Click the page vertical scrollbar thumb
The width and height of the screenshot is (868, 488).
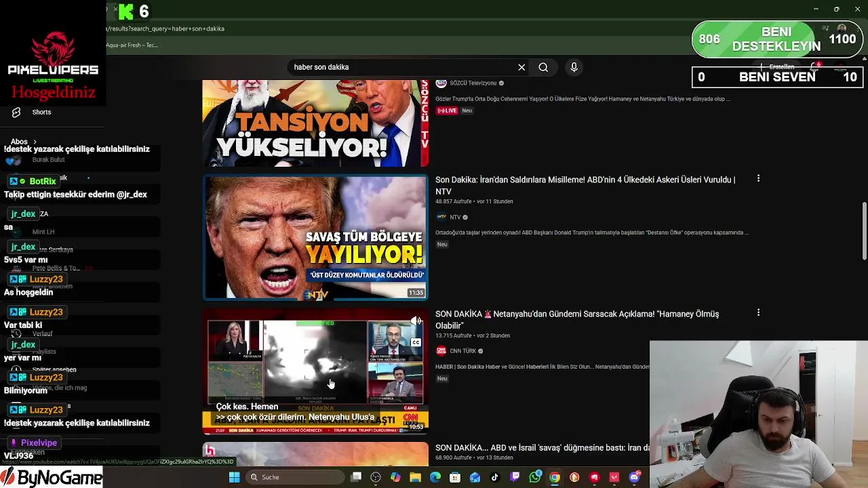point(864,230)
